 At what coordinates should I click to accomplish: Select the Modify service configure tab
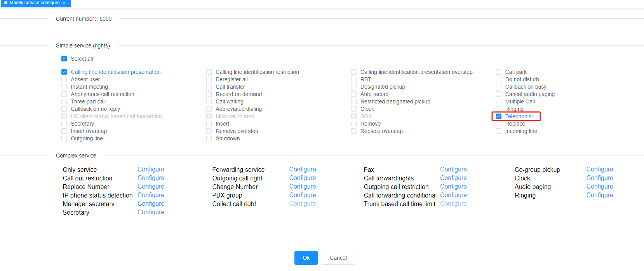35,3
